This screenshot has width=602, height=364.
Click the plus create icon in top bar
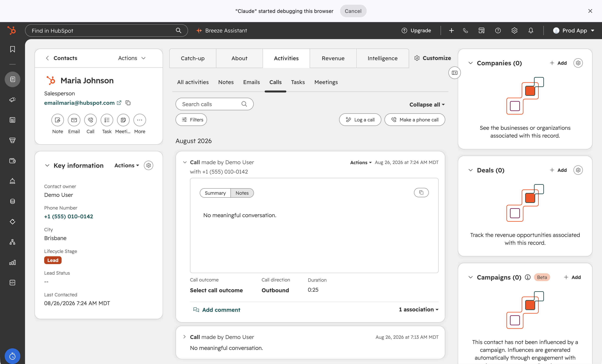pos(451,30)
